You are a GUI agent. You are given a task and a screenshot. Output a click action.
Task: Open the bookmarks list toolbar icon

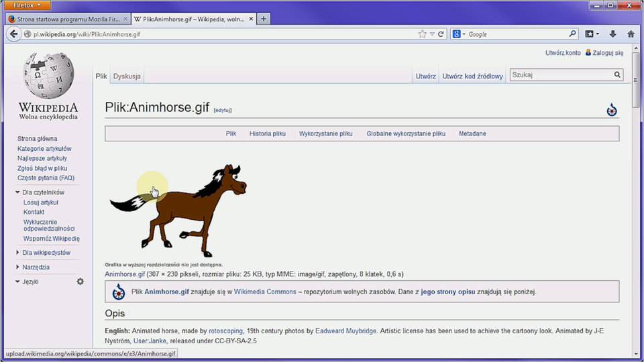[592, 34]
